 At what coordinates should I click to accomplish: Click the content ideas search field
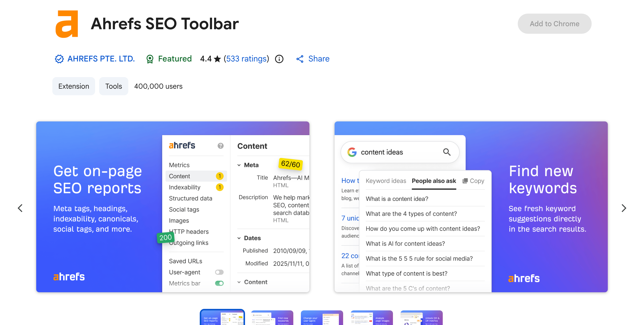pos(400,152)
